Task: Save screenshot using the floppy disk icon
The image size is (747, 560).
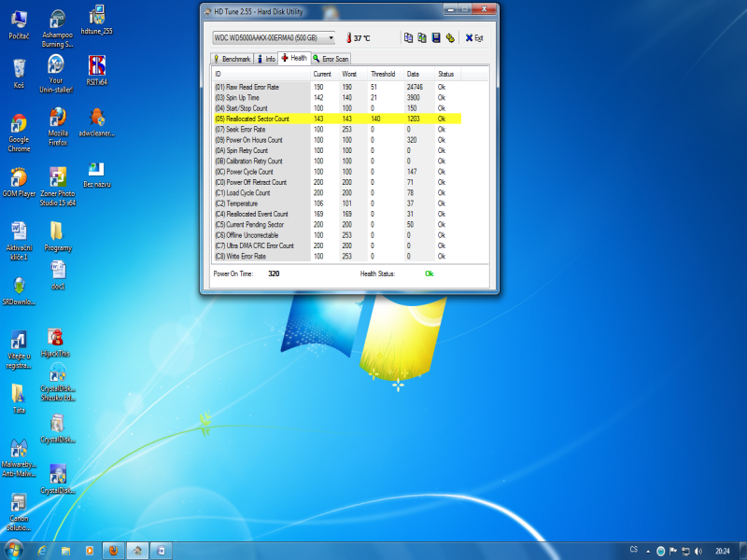Action: coord(436,37)
